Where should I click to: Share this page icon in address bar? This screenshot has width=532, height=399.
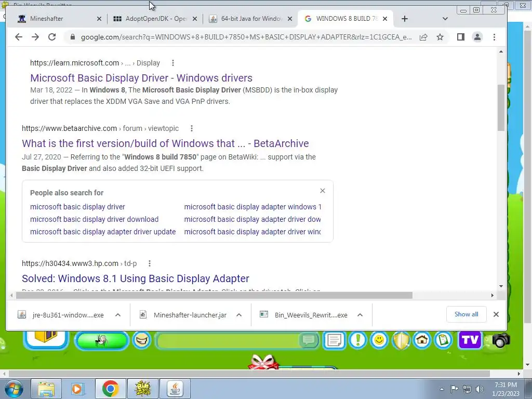point(423,37)
